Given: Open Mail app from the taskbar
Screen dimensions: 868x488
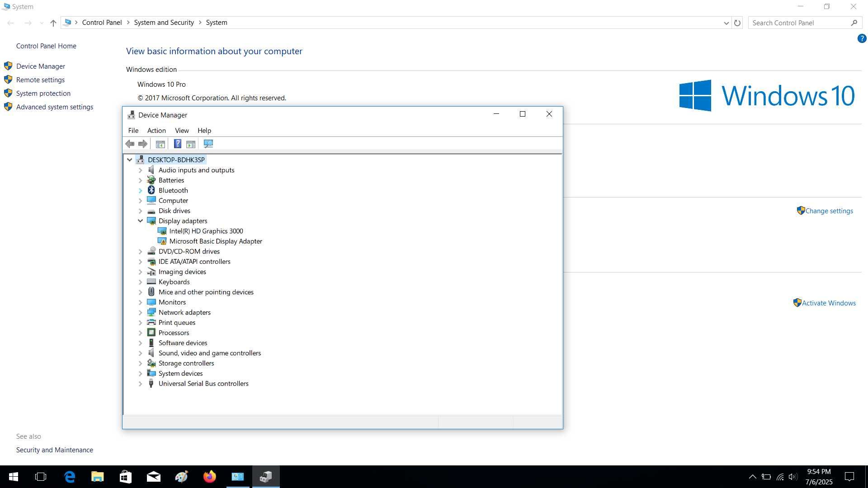Looking at the screenshot, I should [x=154, y=477].
